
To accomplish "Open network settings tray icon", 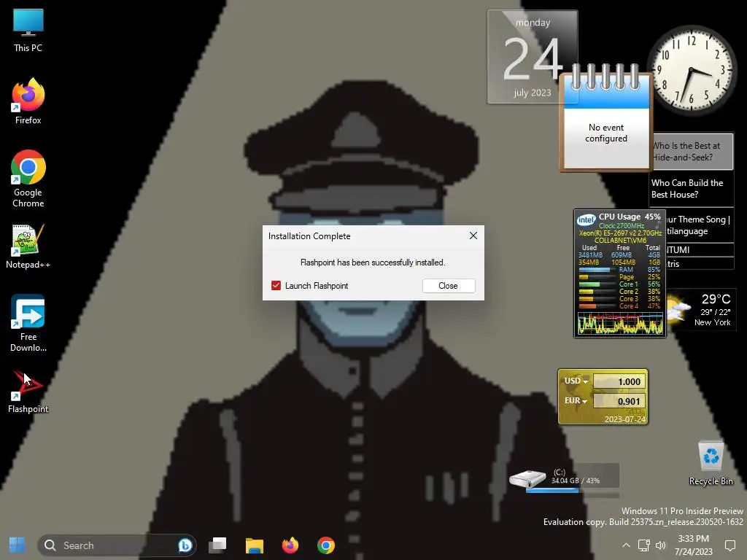I will (x=643, y=545).
